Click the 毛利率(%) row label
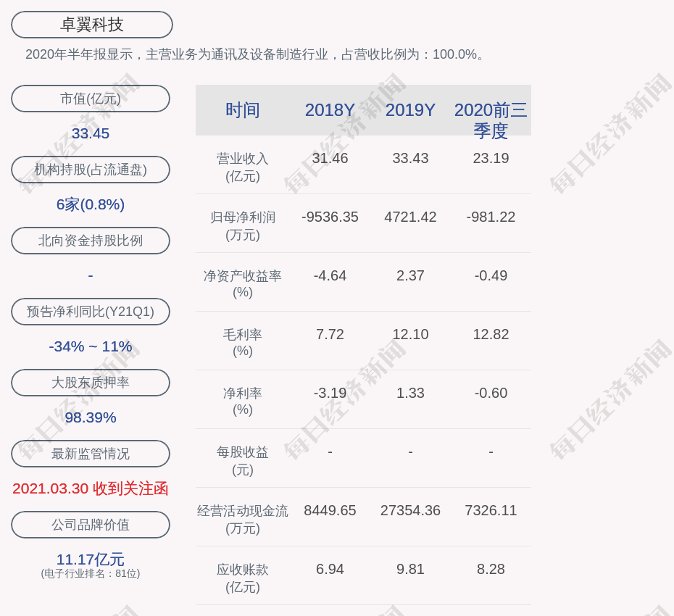Image resolution: width=674 pixels, height=616 pixels. click(243, 343)
